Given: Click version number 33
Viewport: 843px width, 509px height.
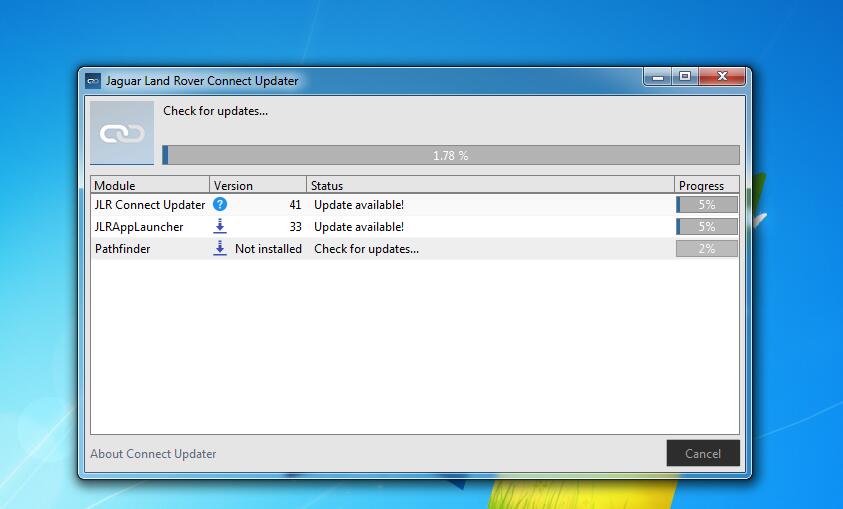Looking at the screenshot, I should click(x=295, y=227).
